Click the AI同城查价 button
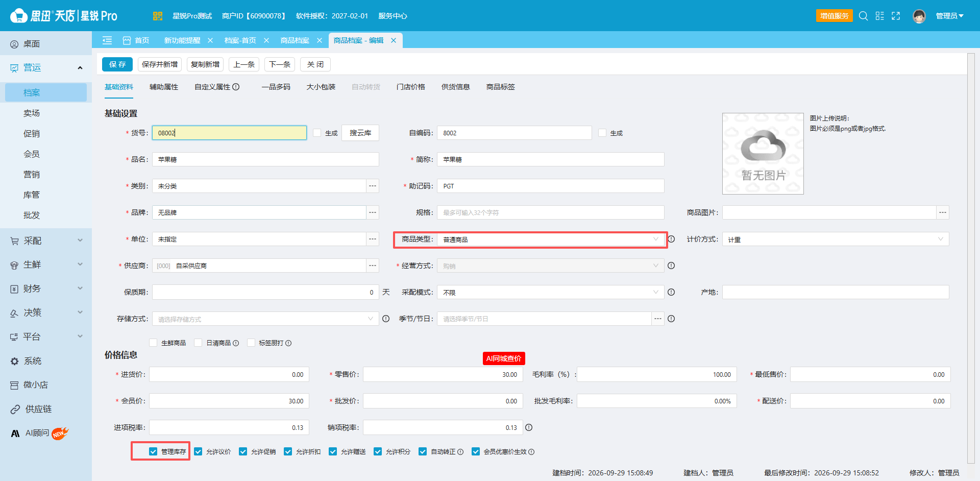This screenshot has height=481, width=980. (x=504, y=358)
